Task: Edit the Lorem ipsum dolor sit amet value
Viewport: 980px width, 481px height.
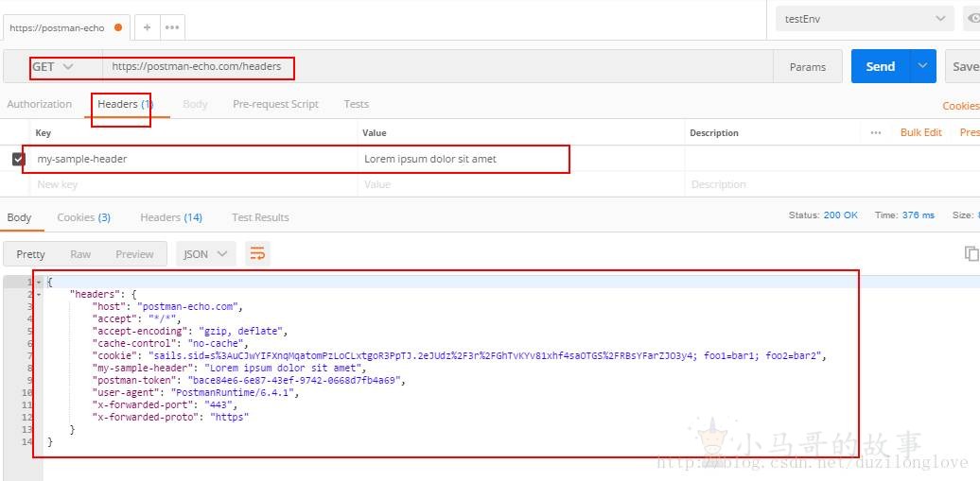Action: pos(521,159)
